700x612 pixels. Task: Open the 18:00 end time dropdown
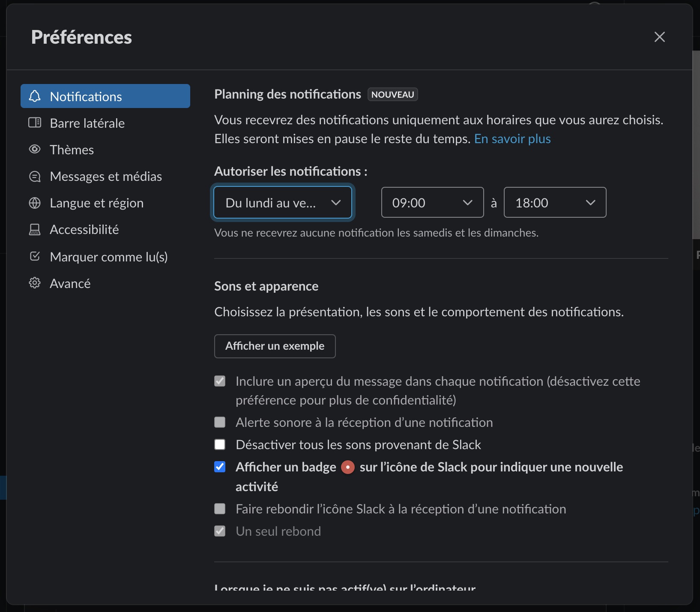tap(555, 202)
